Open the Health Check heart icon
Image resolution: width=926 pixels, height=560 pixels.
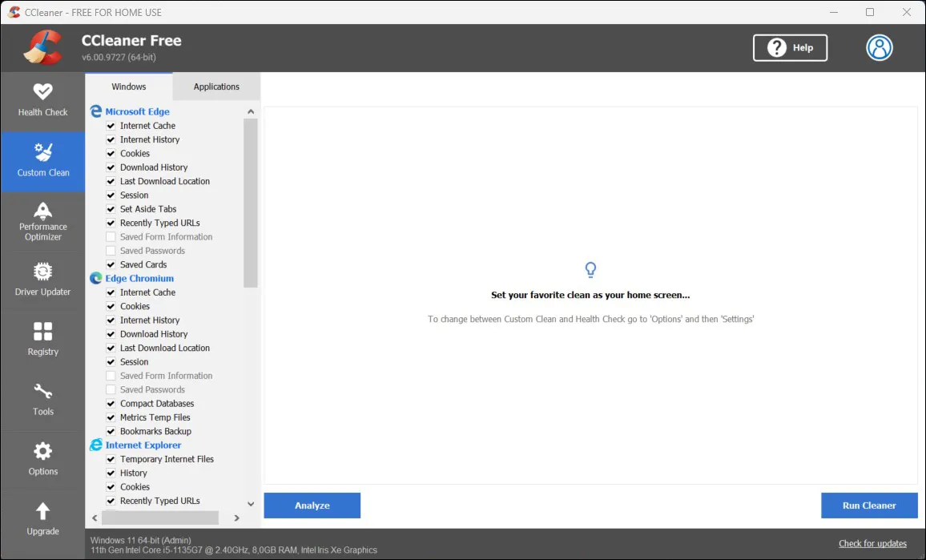pyautogui.click(x=43, y=91)
